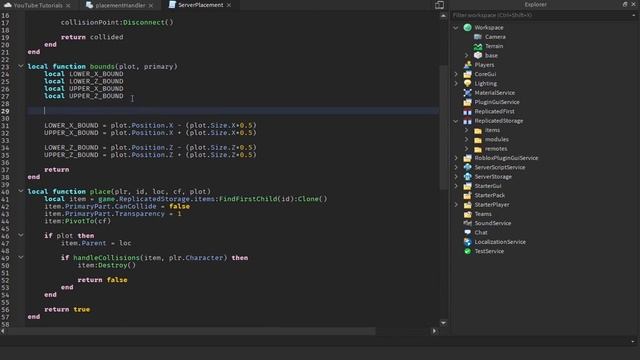640x360 pixels.
Task: Click the 'local UPPER_Z_BOUND' line
Action: pos(84,96)
